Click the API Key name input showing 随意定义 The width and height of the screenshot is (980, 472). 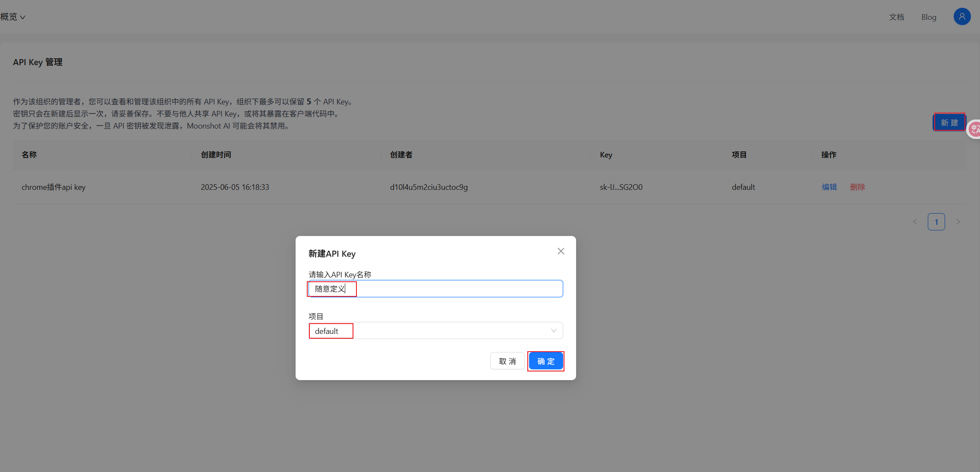[435, 289]
